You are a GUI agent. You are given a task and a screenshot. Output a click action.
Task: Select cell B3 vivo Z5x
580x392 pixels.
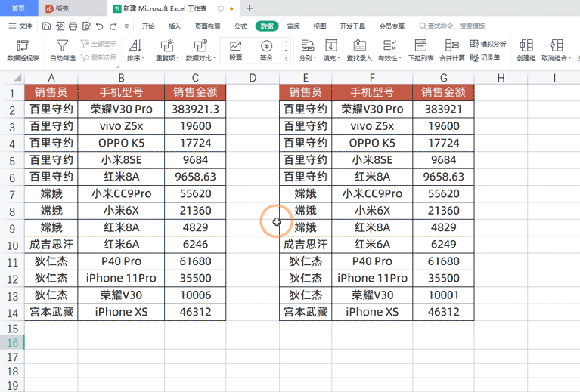[121, 126]
